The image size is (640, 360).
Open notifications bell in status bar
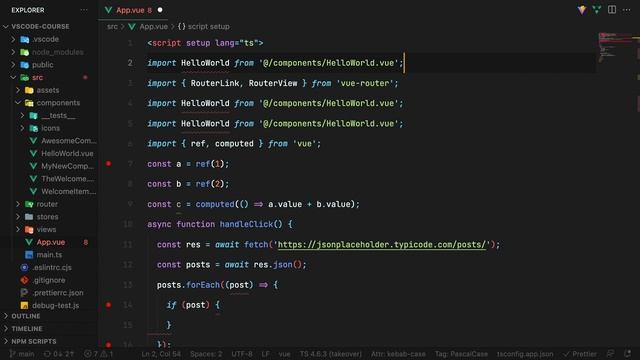[627, 354]
